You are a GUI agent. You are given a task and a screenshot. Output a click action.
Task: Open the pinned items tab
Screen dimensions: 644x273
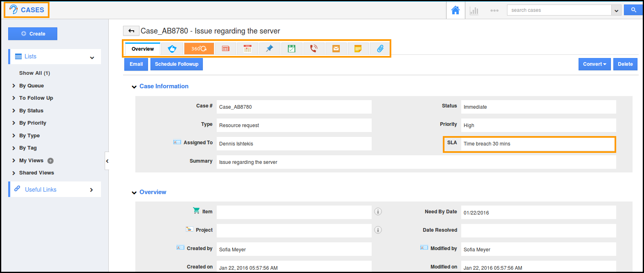coord(269,49)
